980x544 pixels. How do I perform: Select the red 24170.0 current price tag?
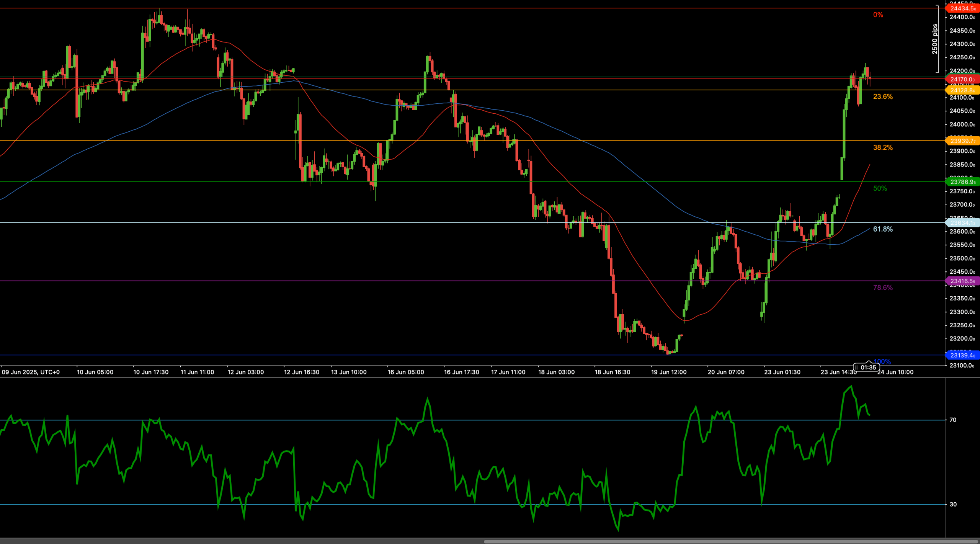coord(962,79)
